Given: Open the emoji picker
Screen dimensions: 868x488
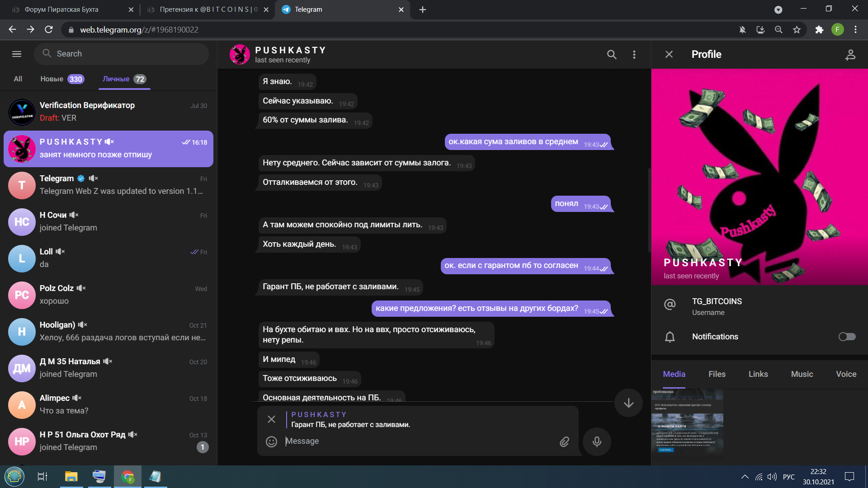Looking at the screenshot, I should pos(271,441).
